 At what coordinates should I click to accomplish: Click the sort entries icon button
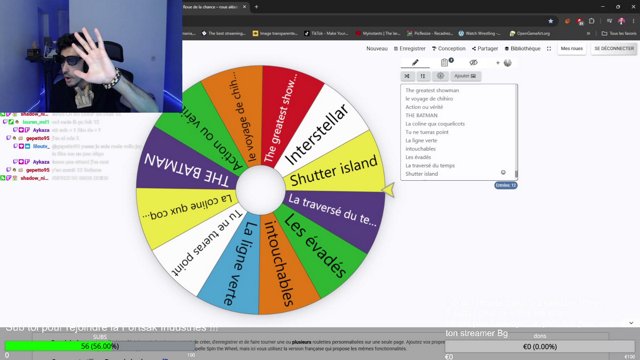click(423, 76)
